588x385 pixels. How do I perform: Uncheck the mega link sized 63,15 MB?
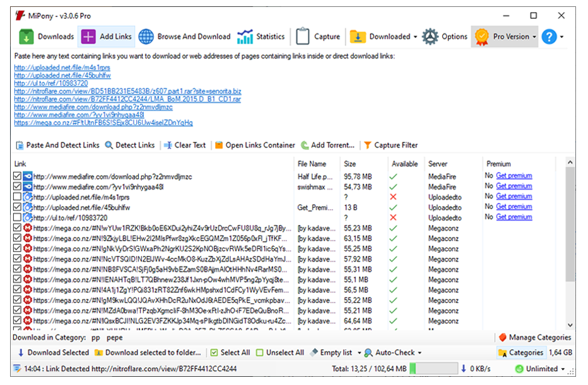[17, 238]
